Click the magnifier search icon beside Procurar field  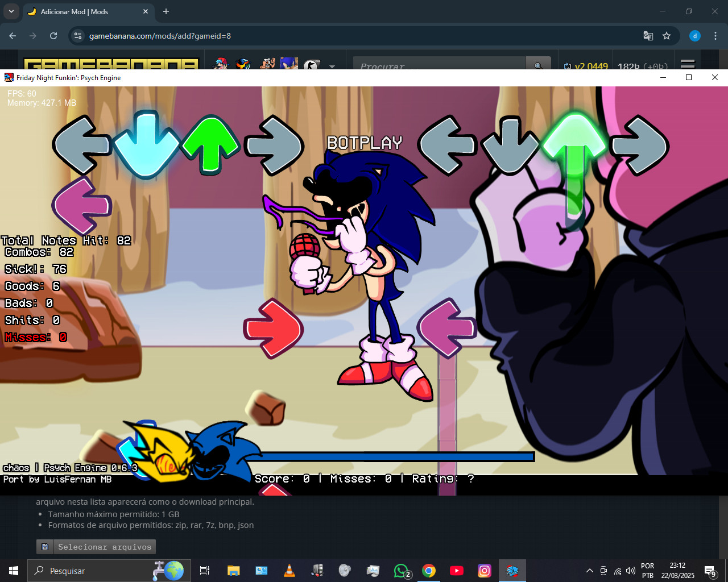(x=537, y=64)
